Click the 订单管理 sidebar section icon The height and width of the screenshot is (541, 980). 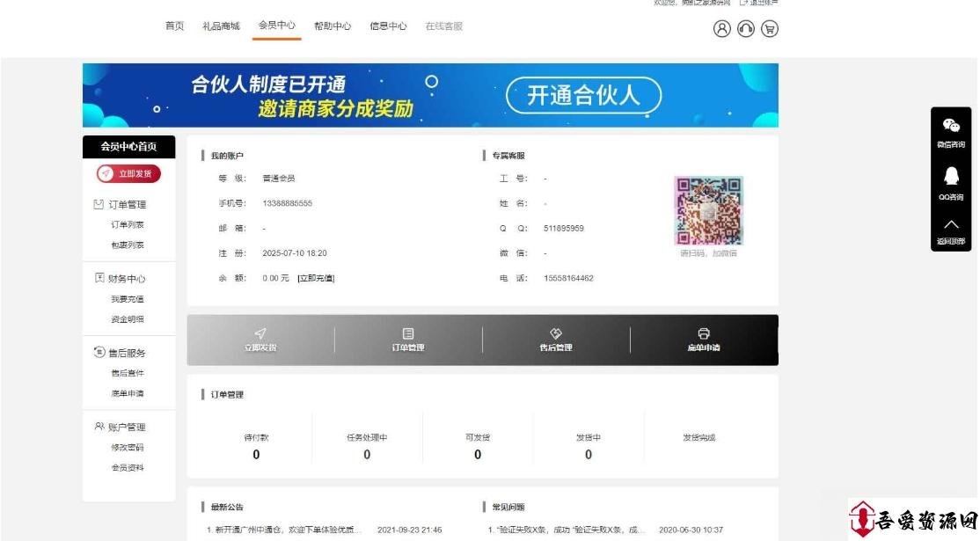[99, 204]
